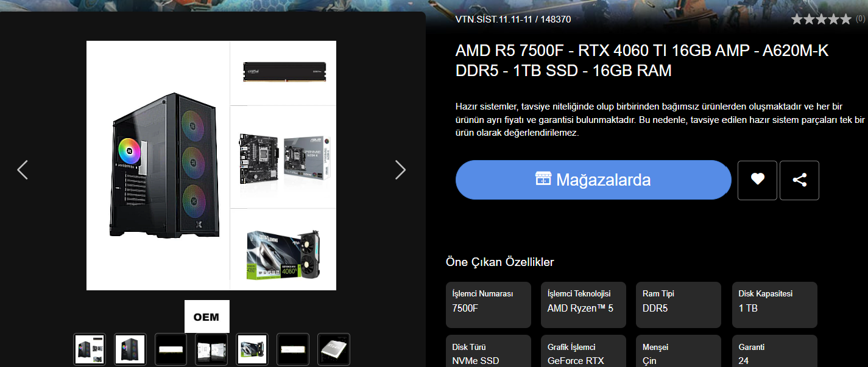Click the Ram Tipi DDR5 feature card

678,305
